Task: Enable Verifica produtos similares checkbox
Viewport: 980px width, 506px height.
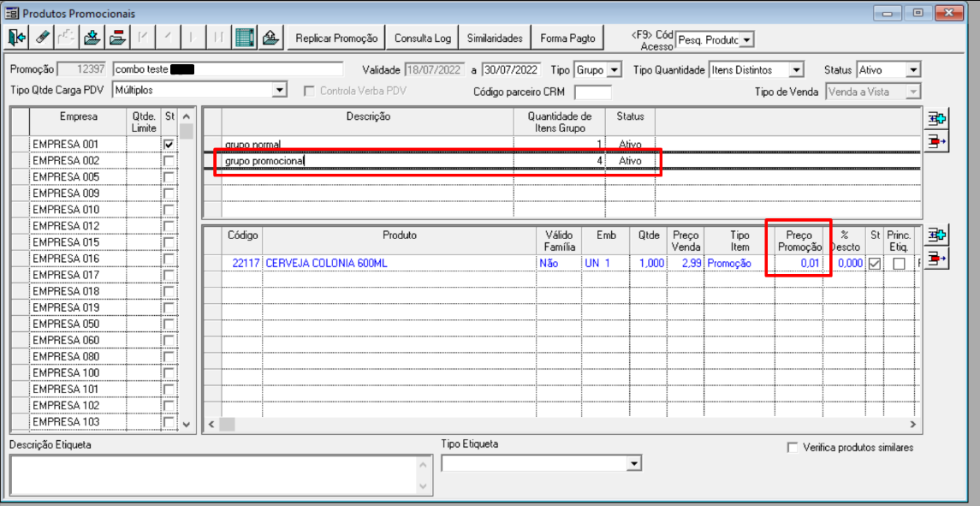Action: (x=793, y=448)
